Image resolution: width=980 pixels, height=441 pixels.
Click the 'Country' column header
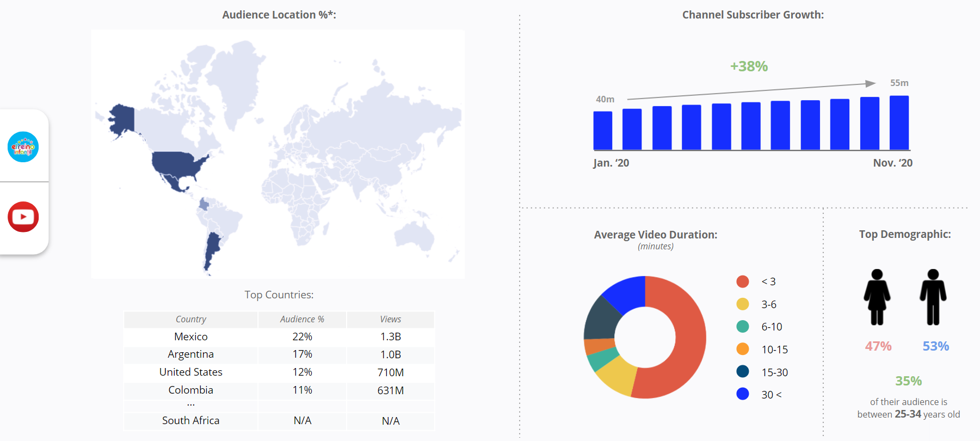[x=191, y=320]
